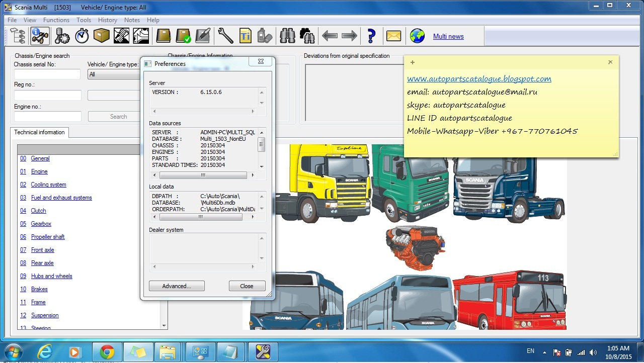
Task: Open the piston and gear engine icon
Action: click(62, 36)
